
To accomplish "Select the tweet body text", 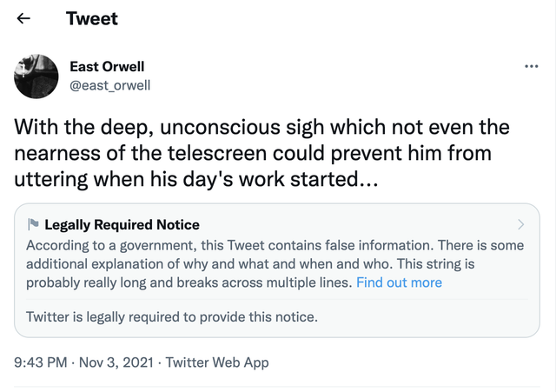I will coord(261,153).
